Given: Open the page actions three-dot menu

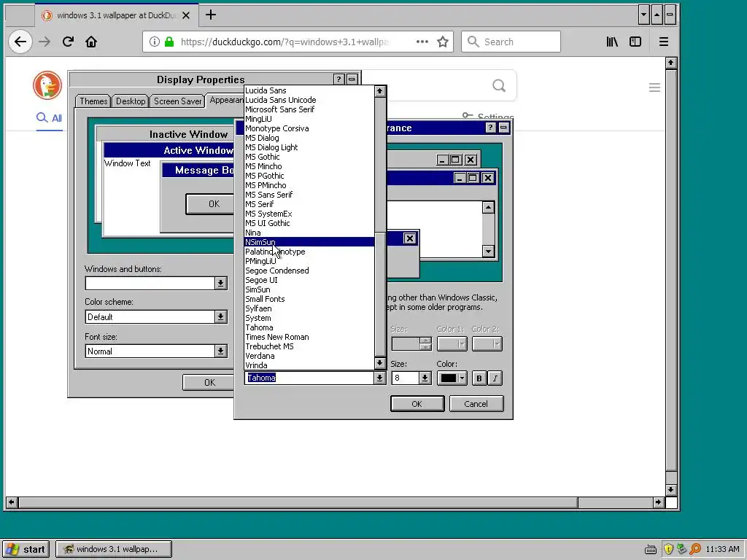Looking at the screenshot, I should tap(422, 42).
